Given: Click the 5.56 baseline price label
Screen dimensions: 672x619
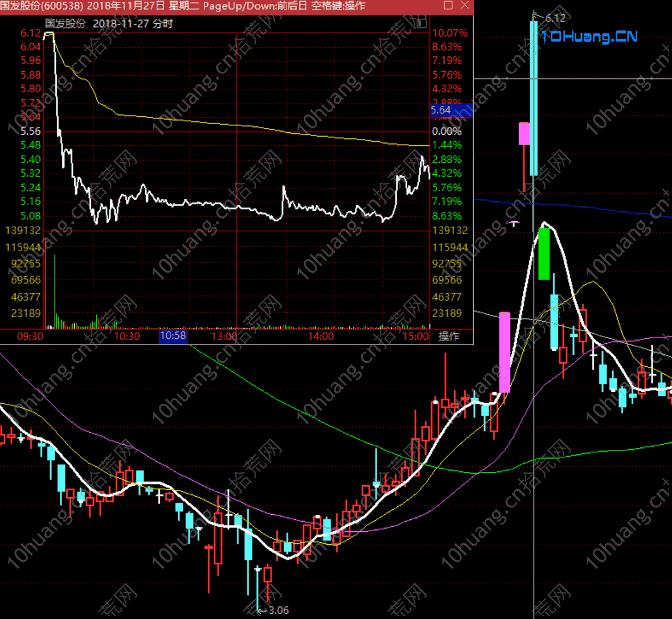Looking at the screenshot, I should (30, 131).
